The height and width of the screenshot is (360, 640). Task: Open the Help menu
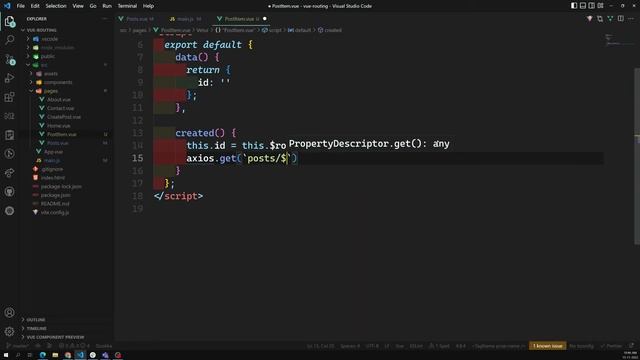click(148, 6)
